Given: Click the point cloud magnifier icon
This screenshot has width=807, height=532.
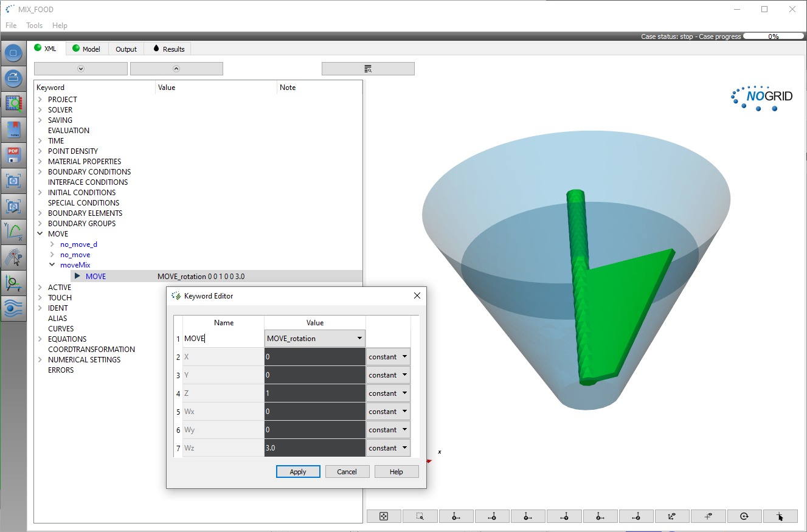Looking at the screenshot, I should (13, 104).
